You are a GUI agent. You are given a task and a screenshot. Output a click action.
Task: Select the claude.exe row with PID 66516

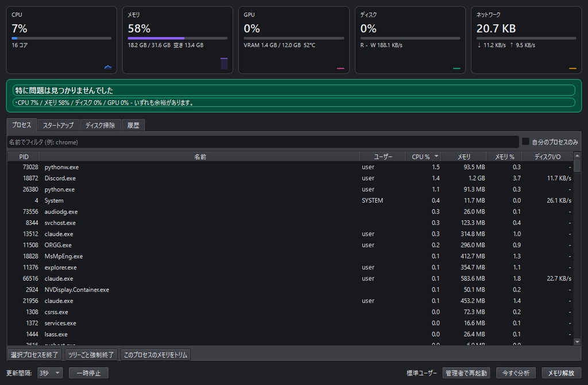290,278
